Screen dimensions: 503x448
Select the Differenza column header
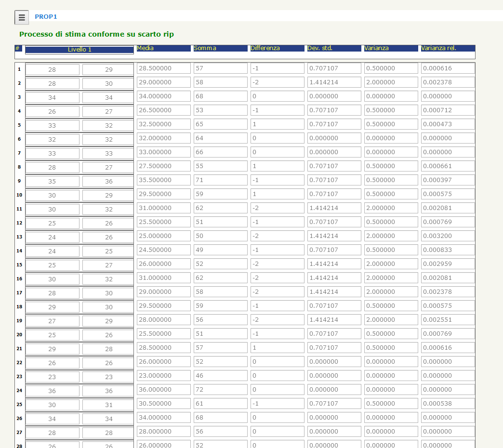(x=265, y=48)
